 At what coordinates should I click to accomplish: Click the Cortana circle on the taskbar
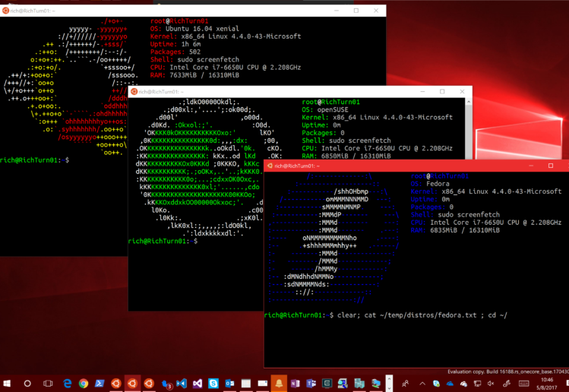[27, 384]
